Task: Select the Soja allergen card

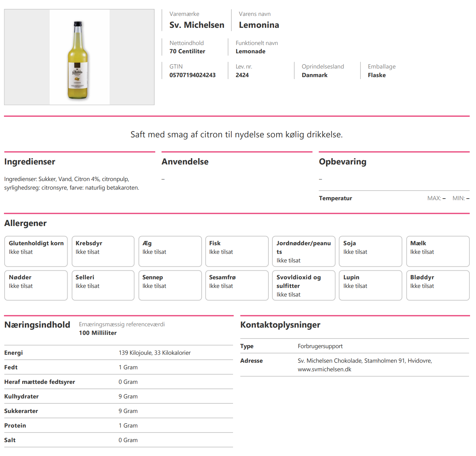Action: point(370,251)
